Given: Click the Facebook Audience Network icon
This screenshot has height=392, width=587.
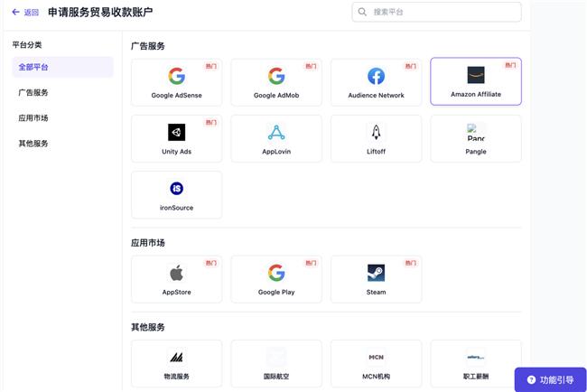Looking at the screenshot, I should (x=376, y=76).
